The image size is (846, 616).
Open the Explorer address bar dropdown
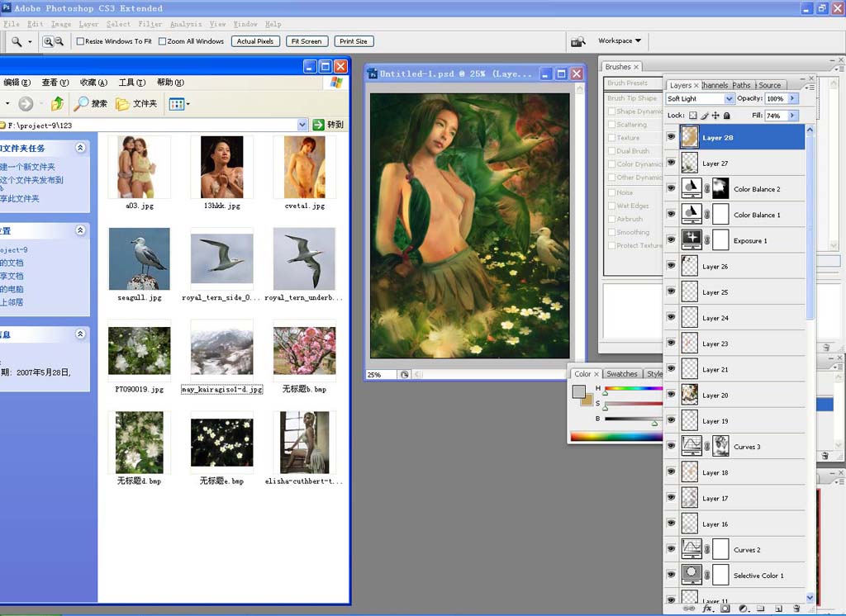(x=302, y=125)
